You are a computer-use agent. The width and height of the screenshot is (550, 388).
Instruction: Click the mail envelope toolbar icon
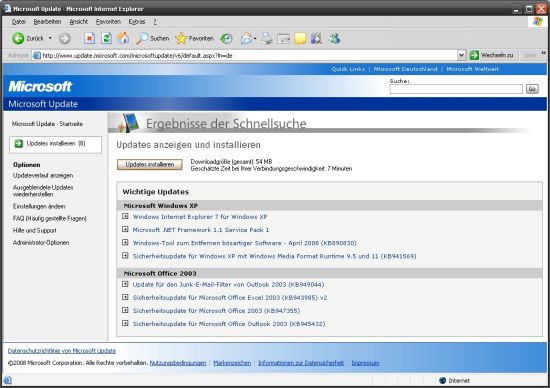pos(246,38)
